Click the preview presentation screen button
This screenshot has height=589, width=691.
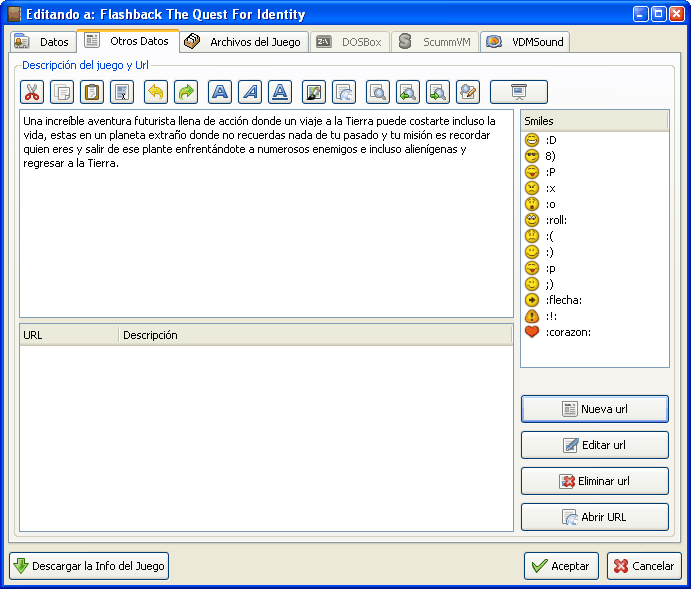(518, 92)
